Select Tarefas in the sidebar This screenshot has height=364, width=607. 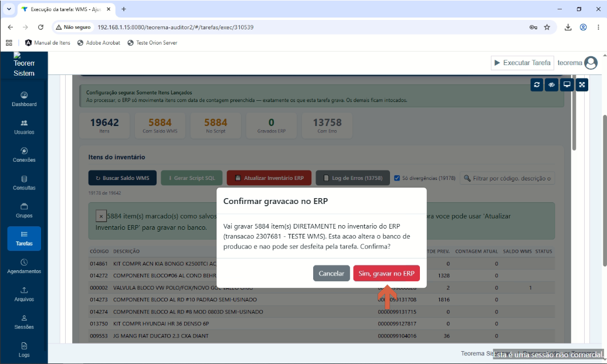pyautogui.click(x=24, y=239)
